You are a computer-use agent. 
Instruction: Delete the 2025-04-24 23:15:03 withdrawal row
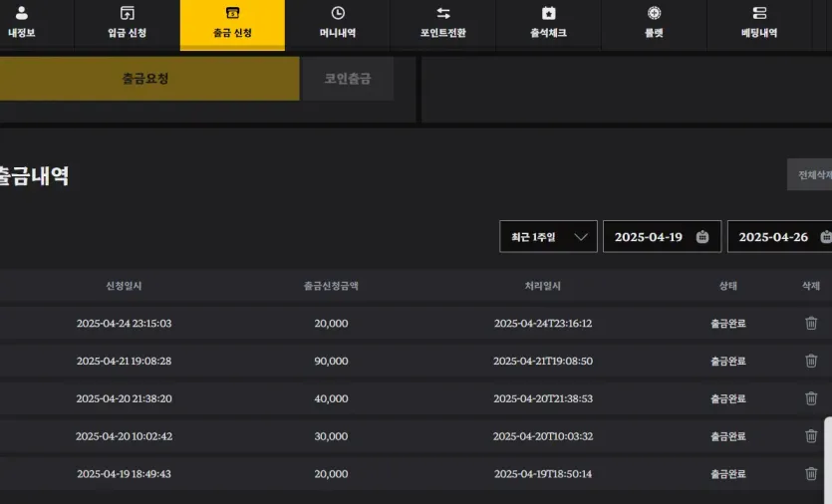pyautogui.click(x=811, y=323)
